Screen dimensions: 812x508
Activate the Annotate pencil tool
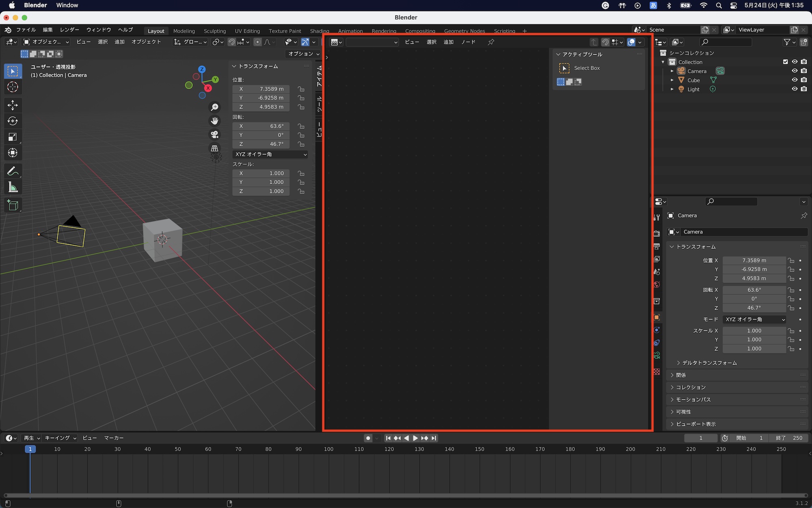click(x=13, y=171)
